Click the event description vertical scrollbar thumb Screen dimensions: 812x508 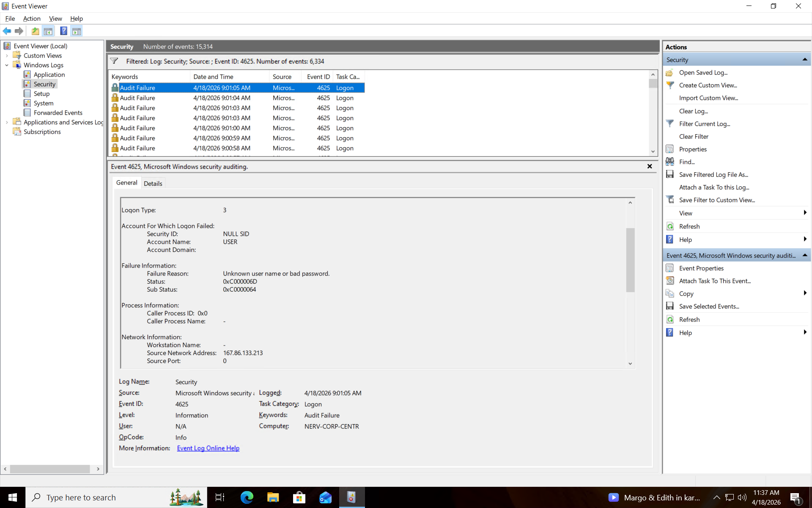630,260
